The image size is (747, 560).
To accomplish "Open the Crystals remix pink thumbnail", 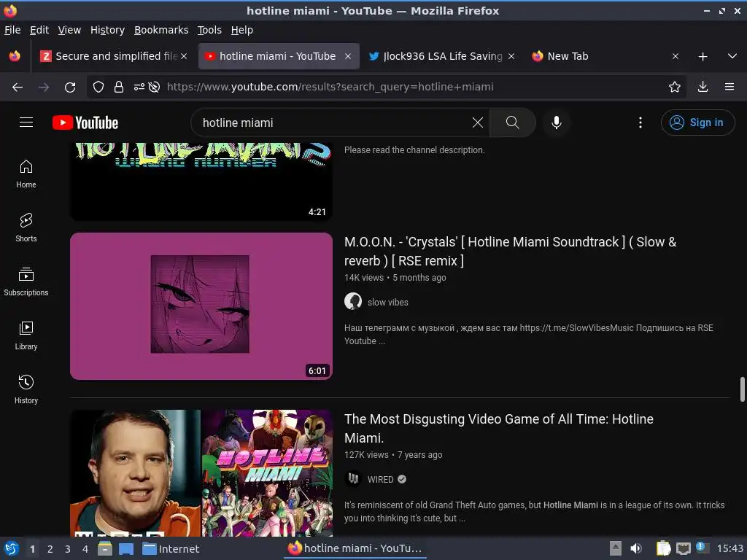I will point(201,306).
